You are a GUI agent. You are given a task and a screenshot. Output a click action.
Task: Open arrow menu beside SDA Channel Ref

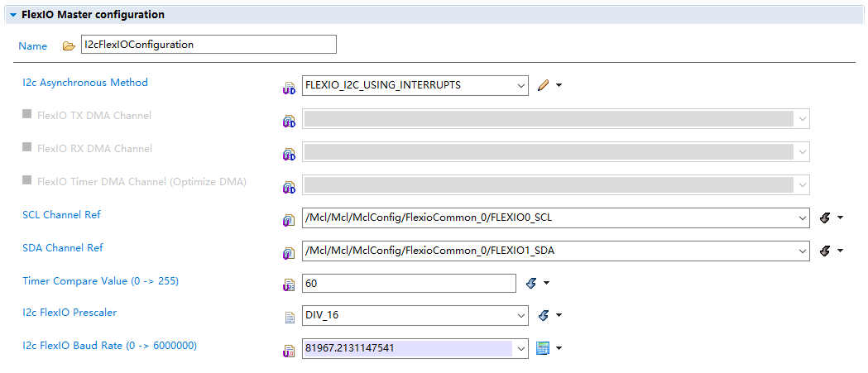click(841, 251)
